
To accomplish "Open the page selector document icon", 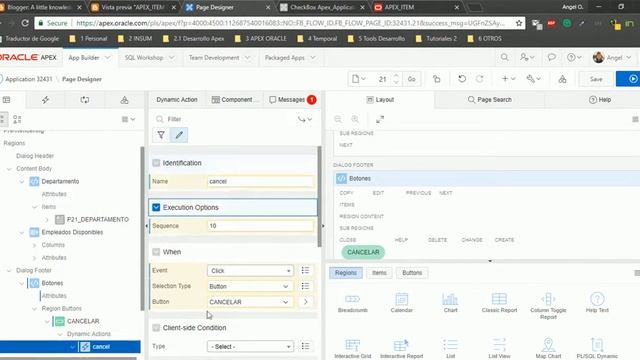I will [359, 79].
